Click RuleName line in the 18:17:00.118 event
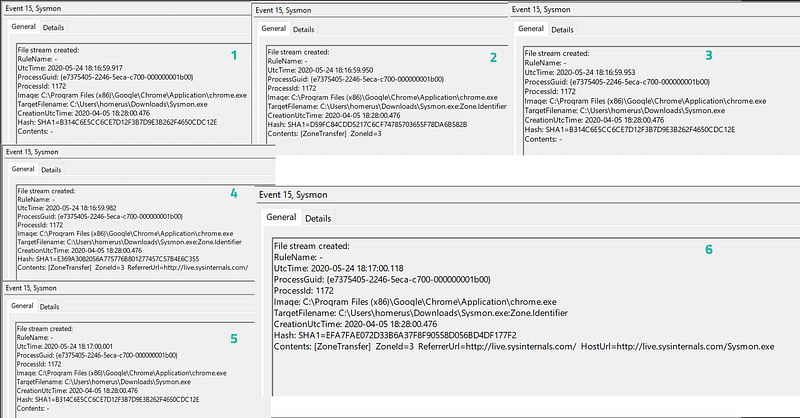 click(298, 257)
